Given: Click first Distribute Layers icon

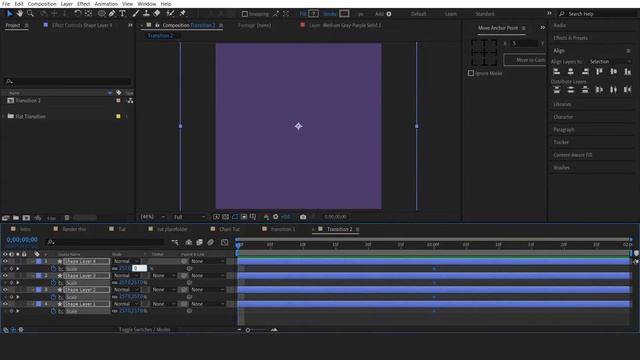Looking at the screenshot, I should (x=556, y=90).
